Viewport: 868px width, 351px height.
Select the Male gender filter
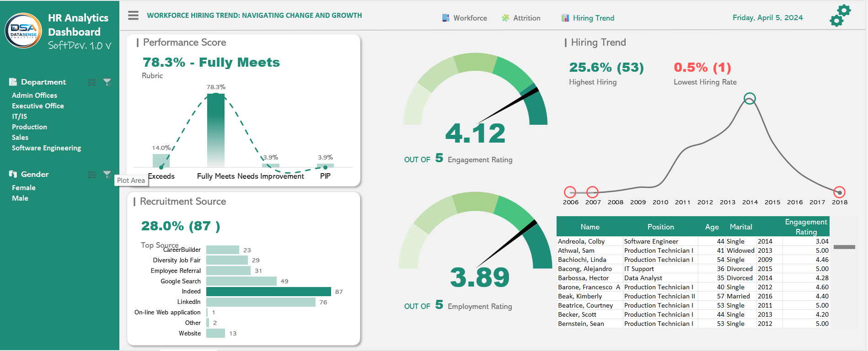(20, 198)
